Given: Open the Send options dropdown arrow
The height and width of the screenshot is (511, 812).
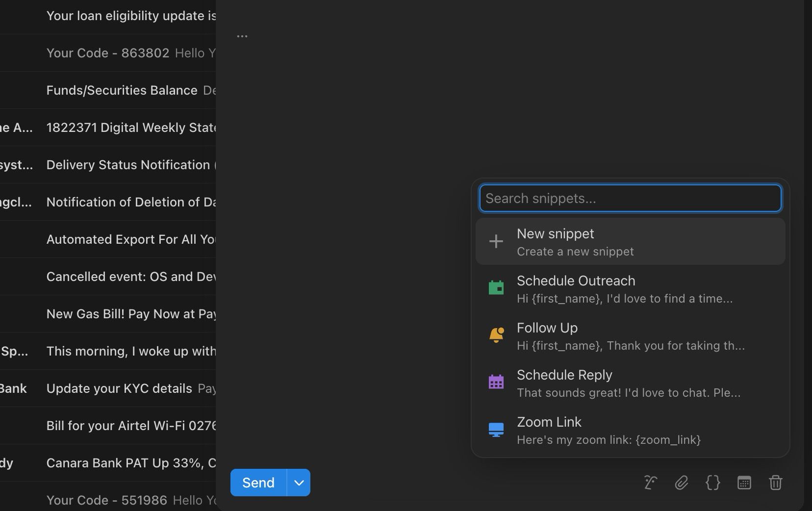Looking at the screenshot, I should (299, 483).
